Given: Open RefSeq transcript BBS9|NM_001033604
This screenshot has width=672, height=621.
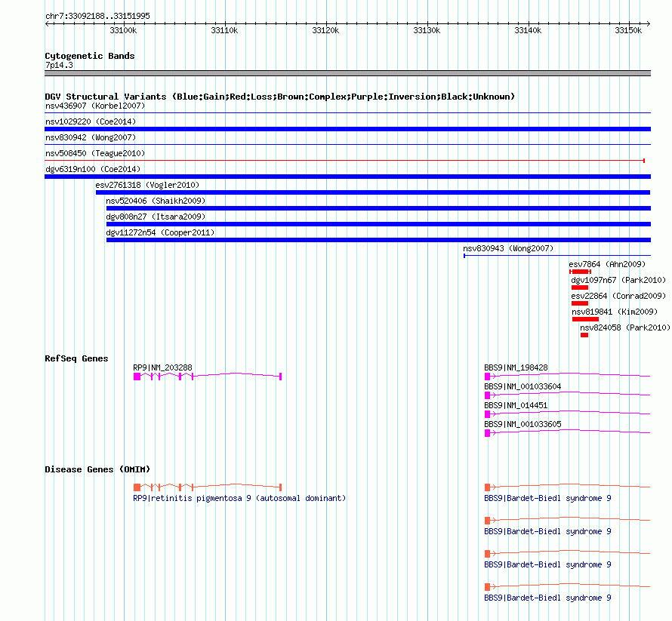Looking at the screenshot, I should coord(522,386).
